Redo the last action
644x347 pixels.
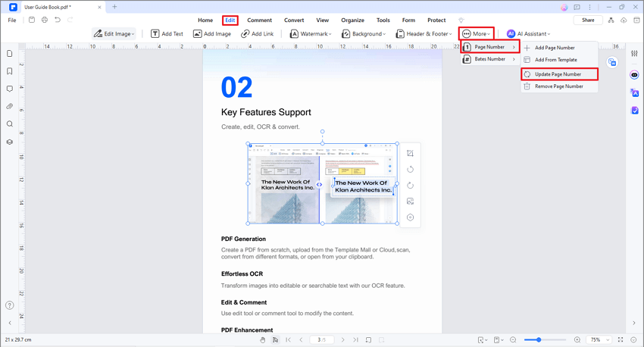[x=70, y=20]
